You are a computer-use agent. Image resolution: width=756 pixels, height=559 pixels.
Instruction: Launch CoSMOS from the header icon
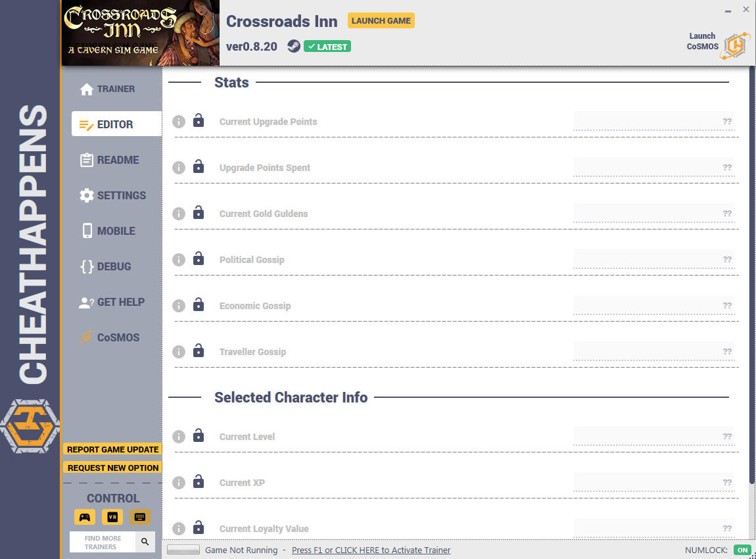pyautogui.click(x=735, y=46)
